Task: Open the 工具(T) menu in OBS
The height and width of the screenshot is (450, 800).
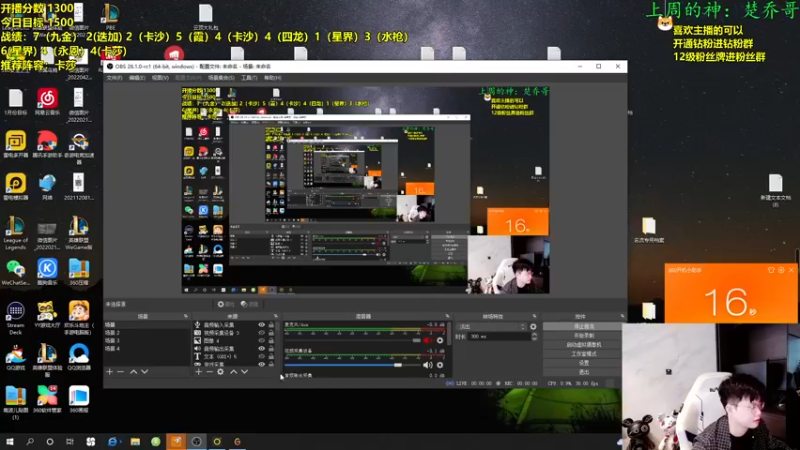Action: (249, 78)
